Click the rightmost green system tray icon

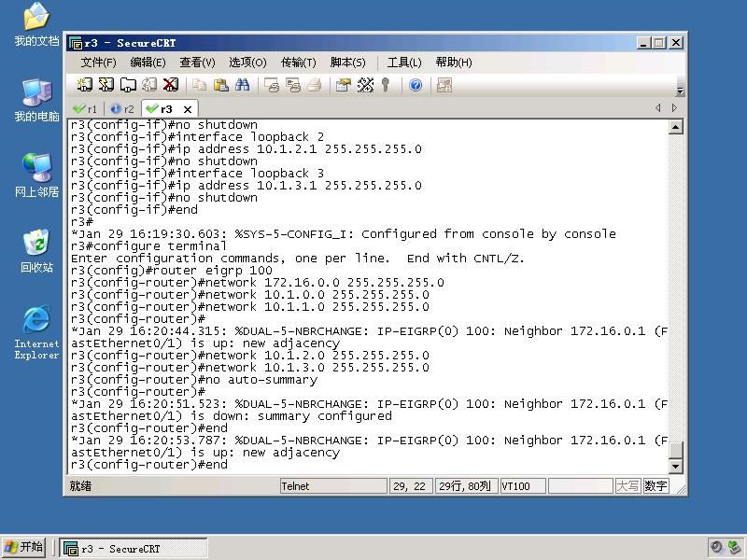[735, 547]
